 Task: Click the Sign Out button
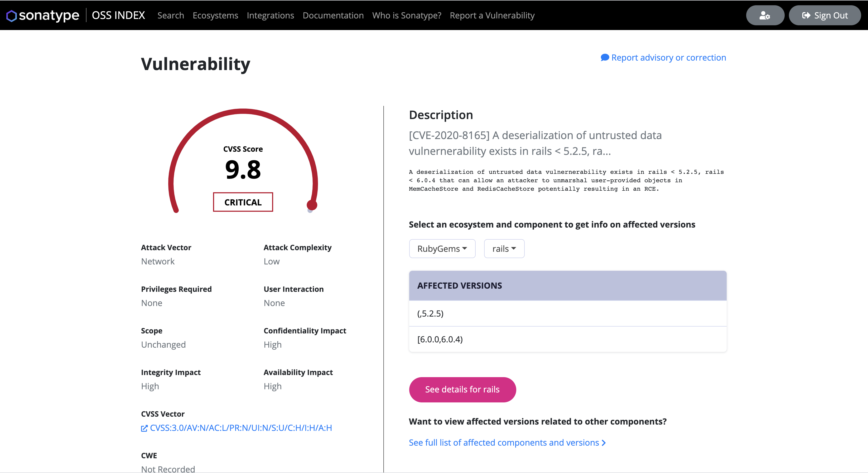[824, 16]
